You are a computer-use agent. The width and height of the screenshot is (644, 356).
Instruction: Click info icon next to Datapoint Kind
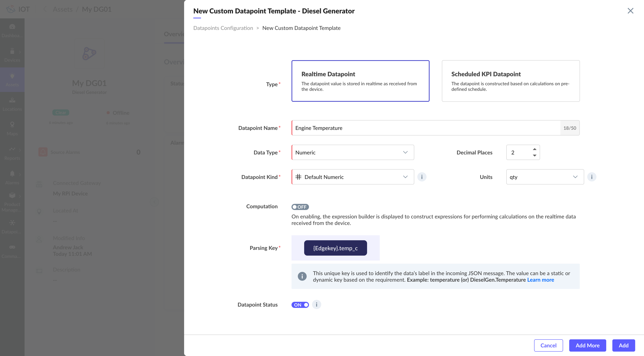pyautogui.click(x=422, y=177)
